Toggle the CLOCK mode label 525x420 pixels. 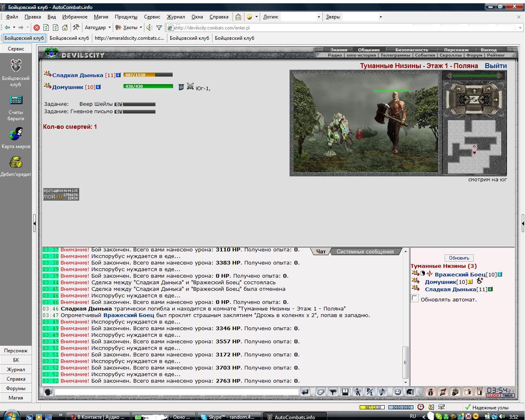(493, 395)
